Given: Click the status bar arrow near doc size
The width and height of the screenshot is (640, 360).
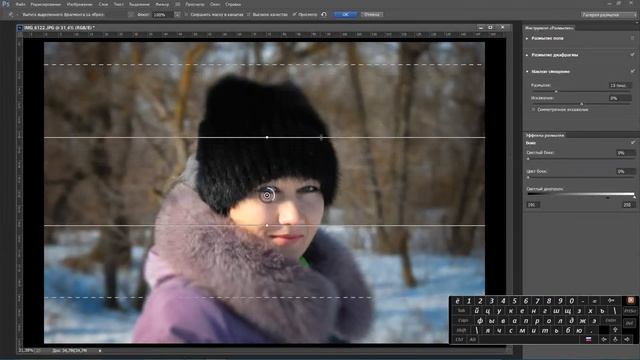Looking at the screenshot, I should coord(100,351).
